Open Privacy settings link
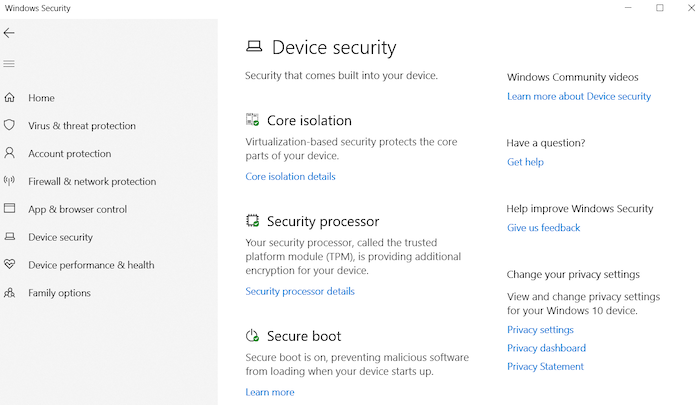 coord(540,330)
